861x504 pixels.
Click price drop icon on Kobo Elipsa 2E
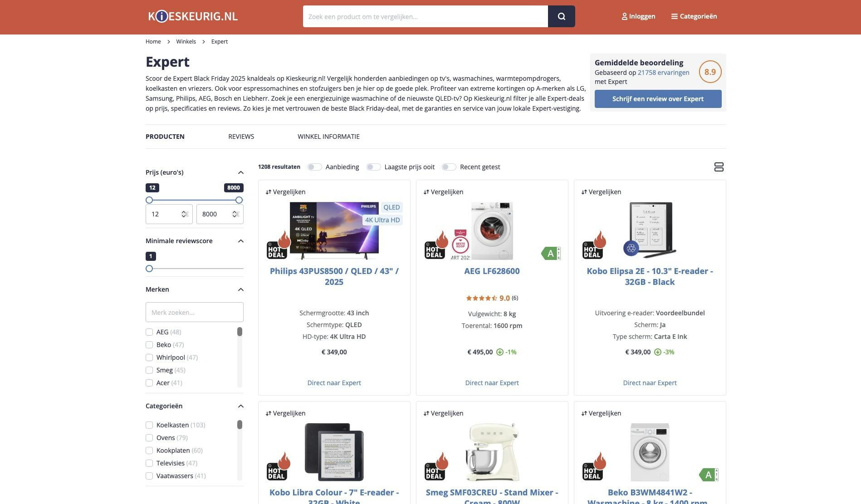658,352
